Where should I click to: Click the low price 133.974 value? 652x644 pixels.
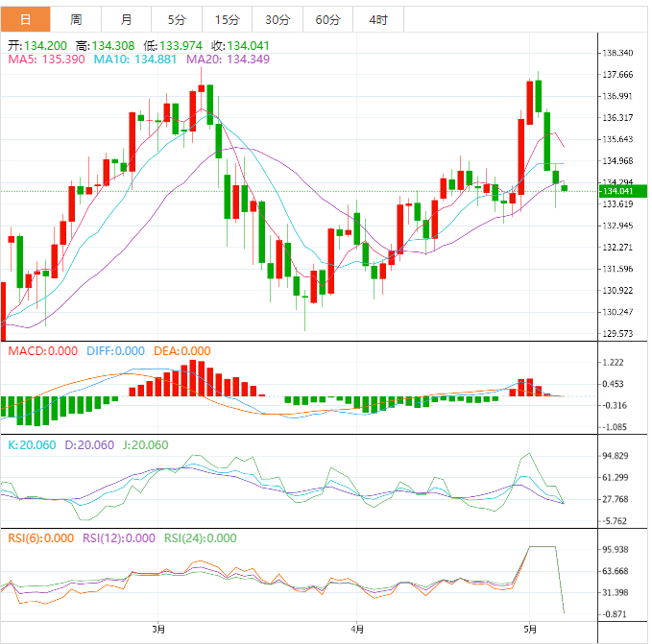pyautogui.click(x=181, y=46)
